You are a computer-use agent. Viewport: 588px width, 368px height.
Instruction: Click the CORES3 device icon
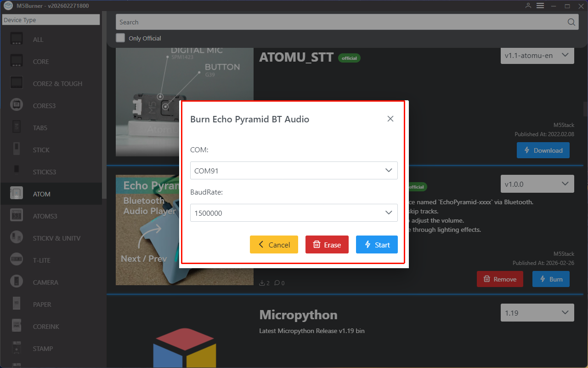pyautogui.click(x=17, y=105)
